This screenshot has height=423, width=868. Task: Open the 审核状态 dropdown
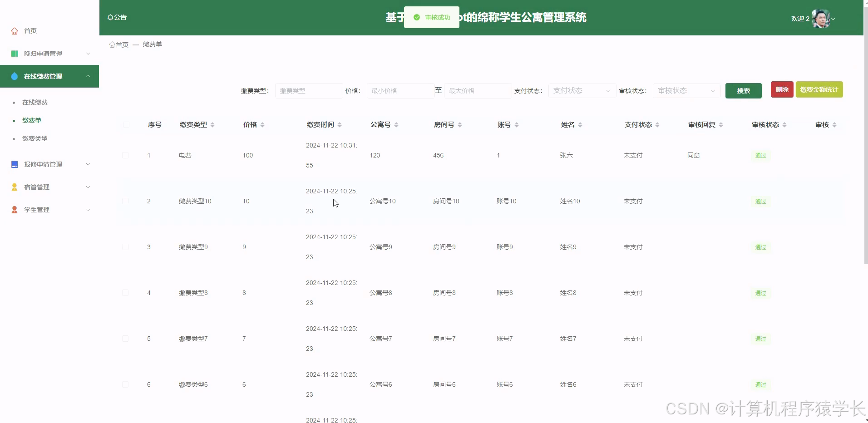(686, 91)
